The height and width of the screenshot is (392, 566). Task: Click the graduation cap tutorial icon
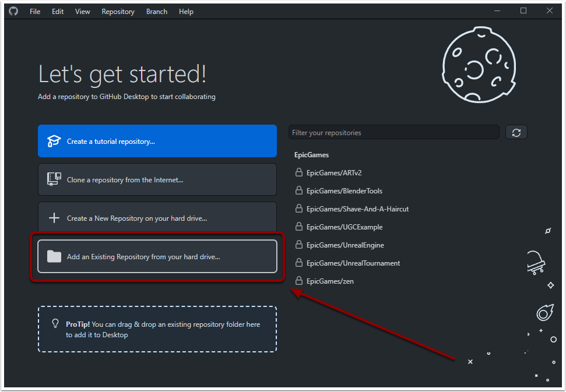pyautogui.click(x=54, y=141)
